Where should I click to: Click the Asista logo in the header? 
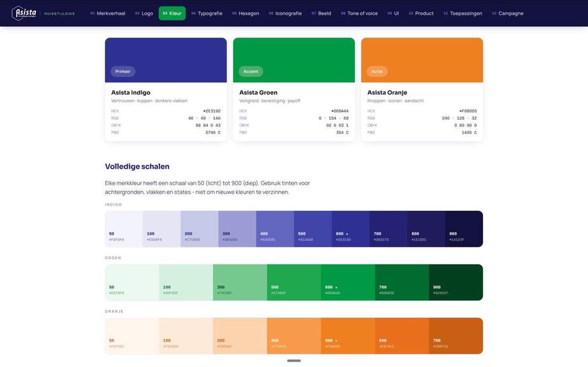[24, 13]
